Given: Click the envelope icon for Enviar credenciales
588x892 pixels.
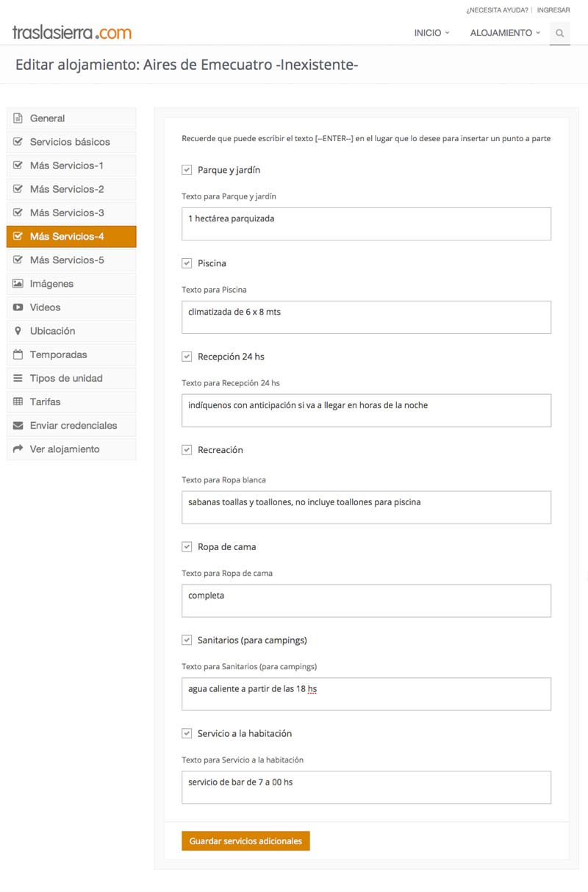Looking at the screenshot, I should [18, 425].
